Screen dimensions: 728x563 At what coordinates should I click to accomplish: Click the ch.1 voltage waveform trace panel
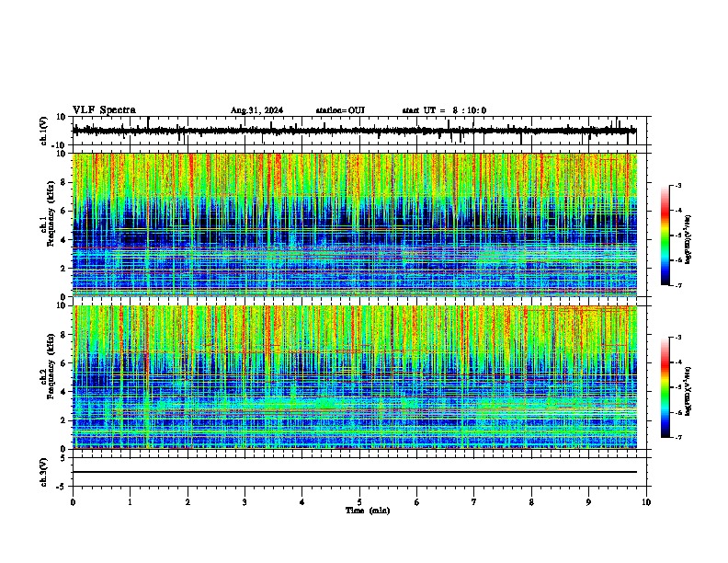coord(361,131)
